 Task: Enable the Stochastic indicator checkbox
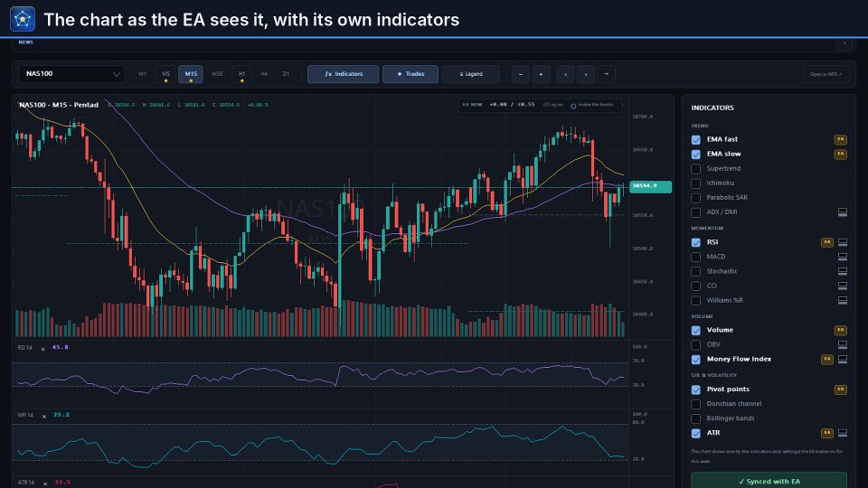[x=696, y=272]
